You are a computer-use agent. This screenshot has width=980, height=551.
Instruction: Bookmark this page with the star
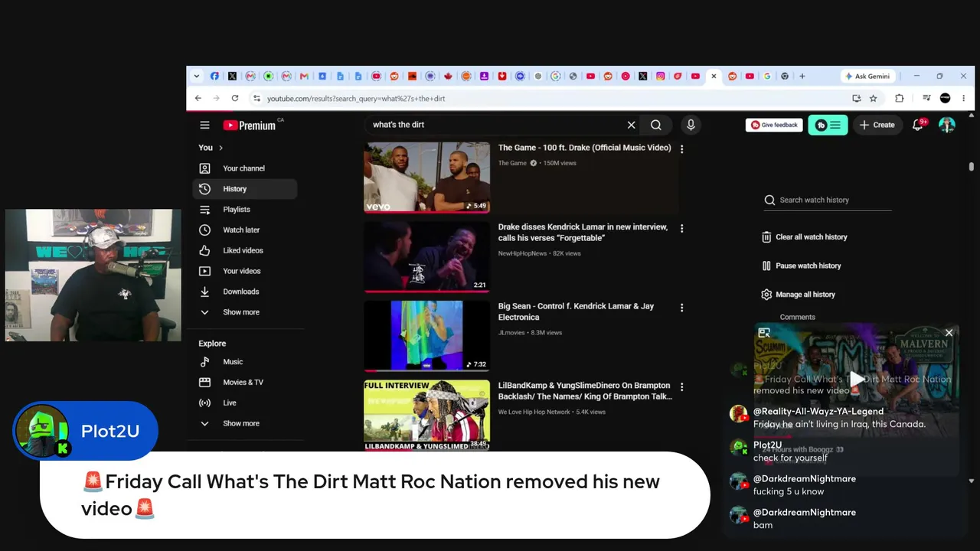pos(874,98)
